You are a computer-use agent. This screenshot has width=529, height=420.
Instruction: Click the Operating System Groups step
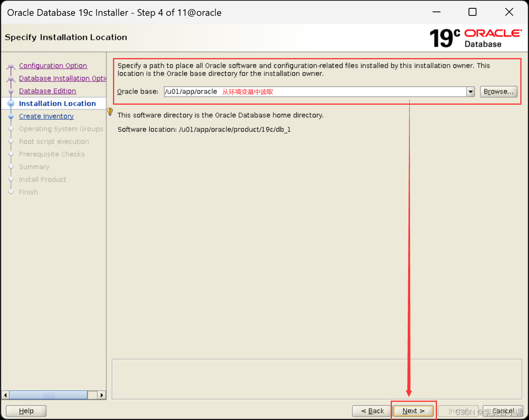(61, 129)
